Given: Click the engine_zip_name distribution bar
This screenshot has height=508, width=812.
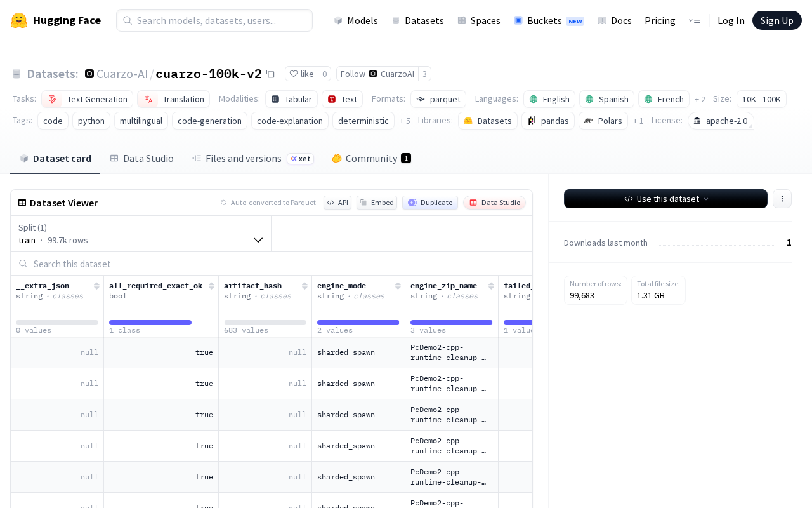Looking at the screenshot, I should coord(452,323).
